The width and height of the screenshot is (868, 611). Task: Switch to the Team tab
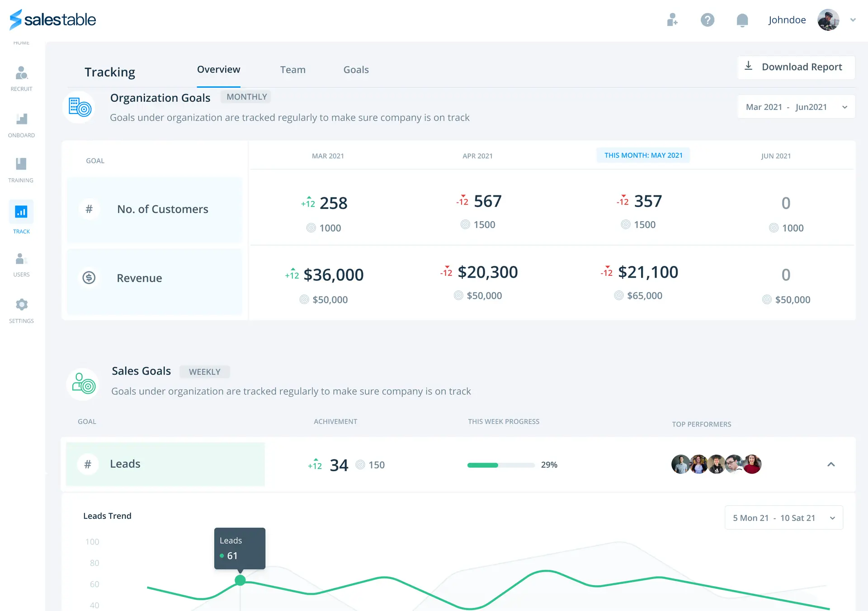click(x=292, y=70)
